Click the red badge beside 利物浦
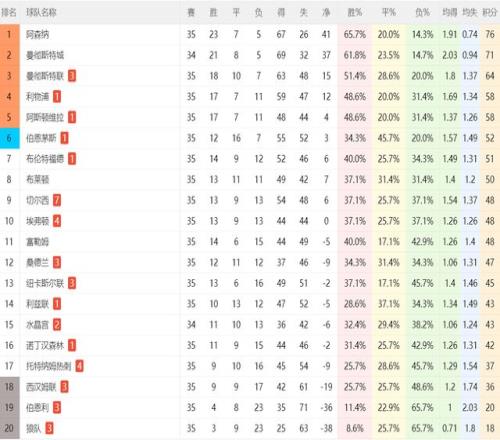 [x=57, y=97]
